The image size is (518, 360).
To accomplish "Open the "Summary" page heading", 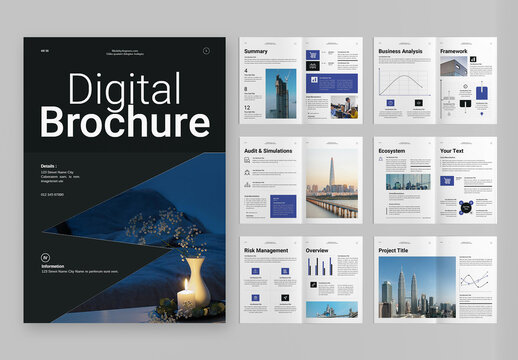I will (256, 51).
